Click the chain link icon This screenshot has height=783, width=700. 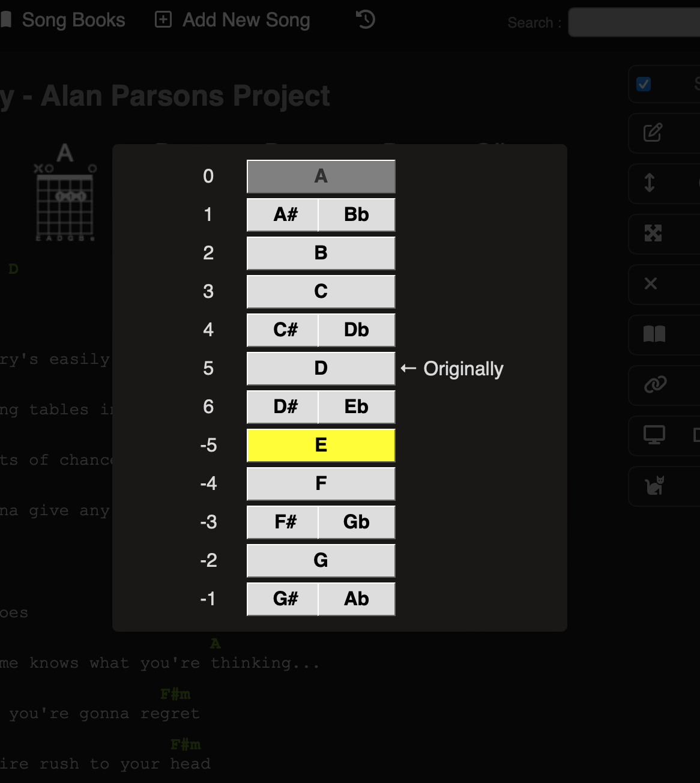(x=655, y=384)
